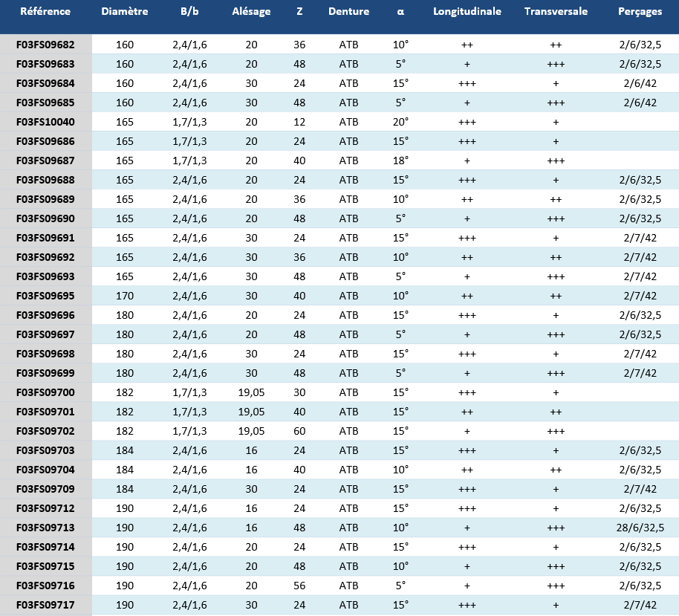
Task: Select reference F03FS09683
Action: pyautogui.click(x=45, y=64)
